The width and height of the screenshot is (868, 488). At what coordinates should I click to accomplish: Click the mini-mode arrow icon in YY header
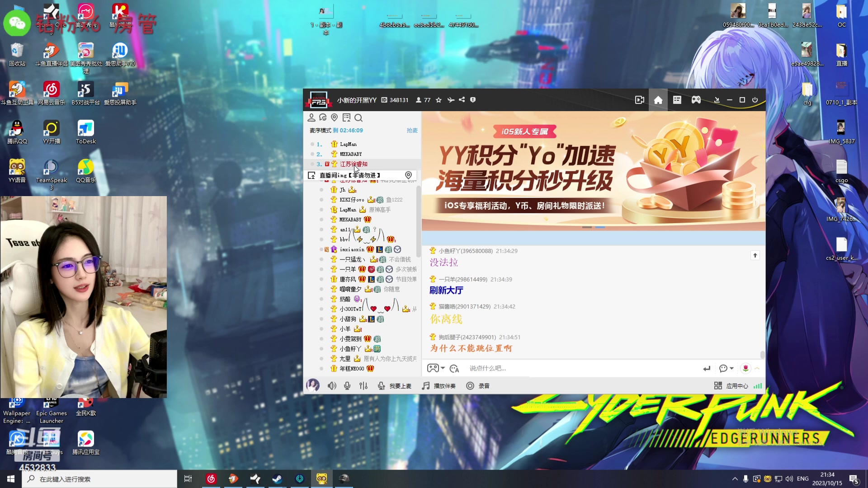[x=717, y=100]
